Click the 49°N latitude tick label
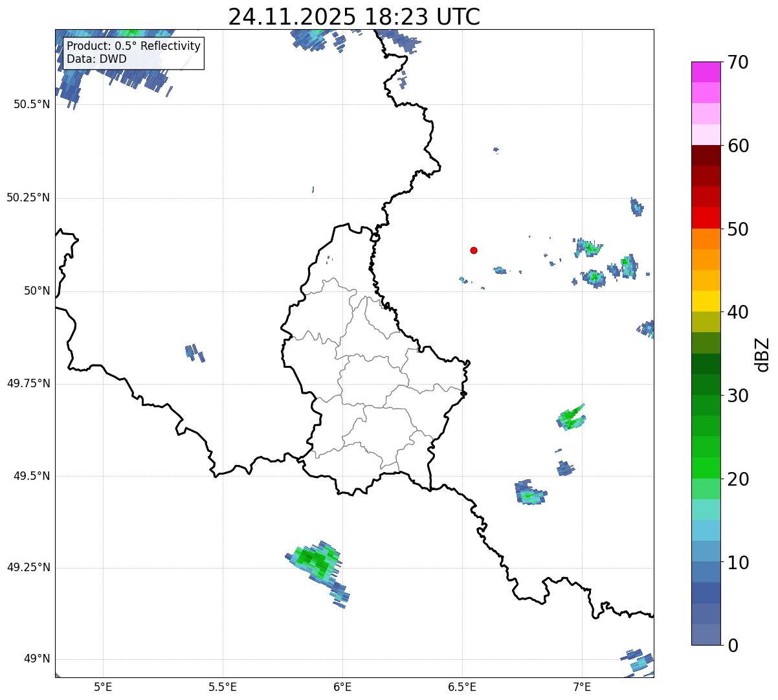778x700 pixels. [36, 659]
